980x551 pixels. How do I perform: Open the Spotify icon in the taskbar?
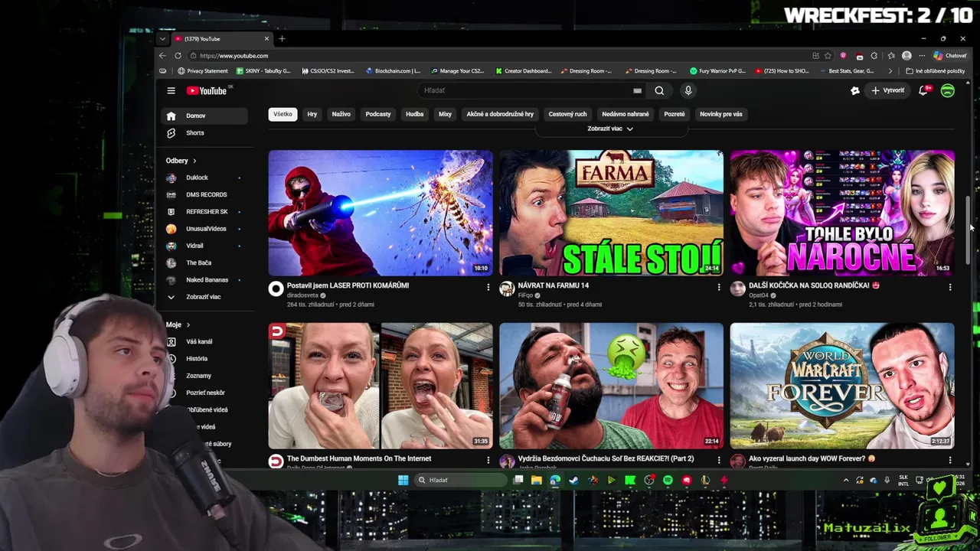click(x=668, y=481)
